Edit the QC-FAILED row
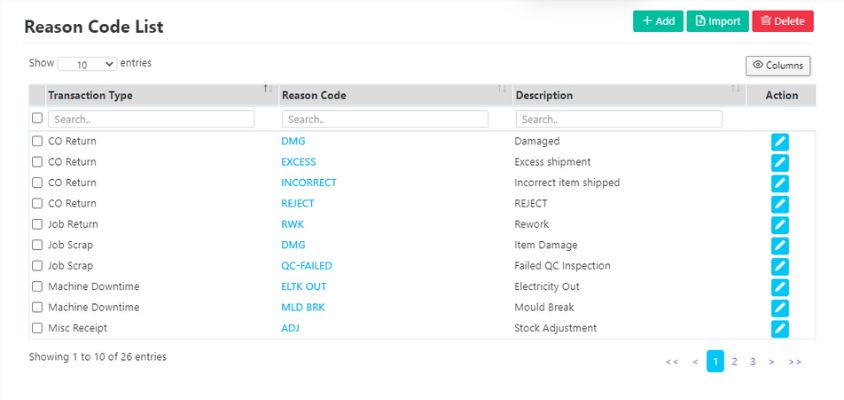The height and width of the screenshot is (400, 844). coord(779,266)
